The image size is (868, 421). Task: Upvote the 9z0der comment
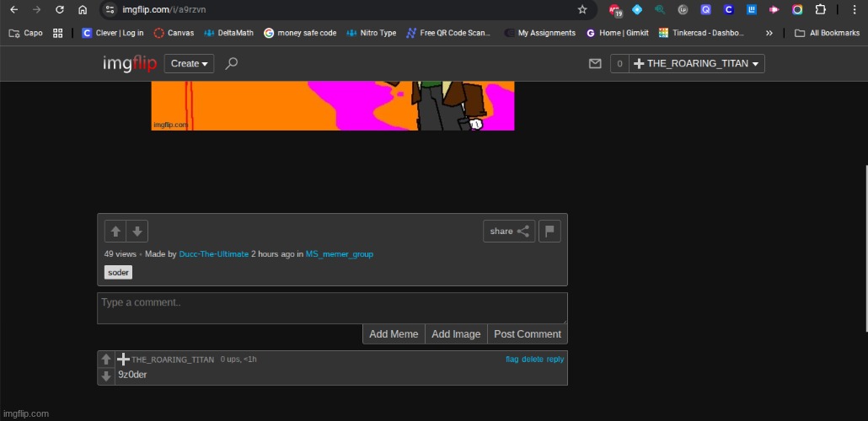coord(105,360)
